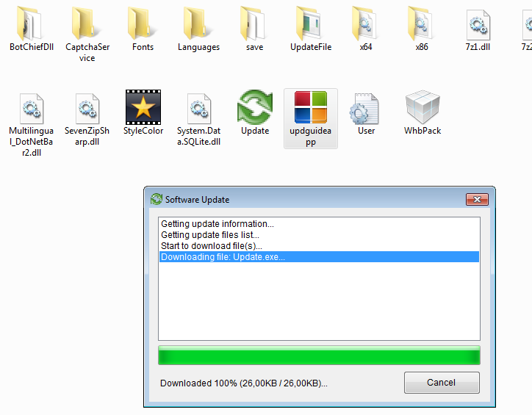Select the System.Data.SQLite.dll file
Viewport: 532px width, 415px height.
pyautogui.click(x=198, y=107)
